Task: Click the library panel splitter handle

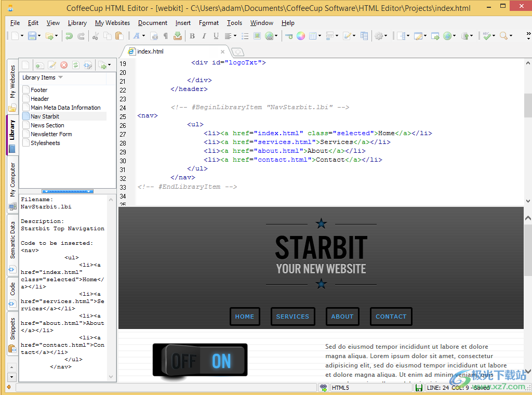Action: pyautogui.click(x=68, y=191)
